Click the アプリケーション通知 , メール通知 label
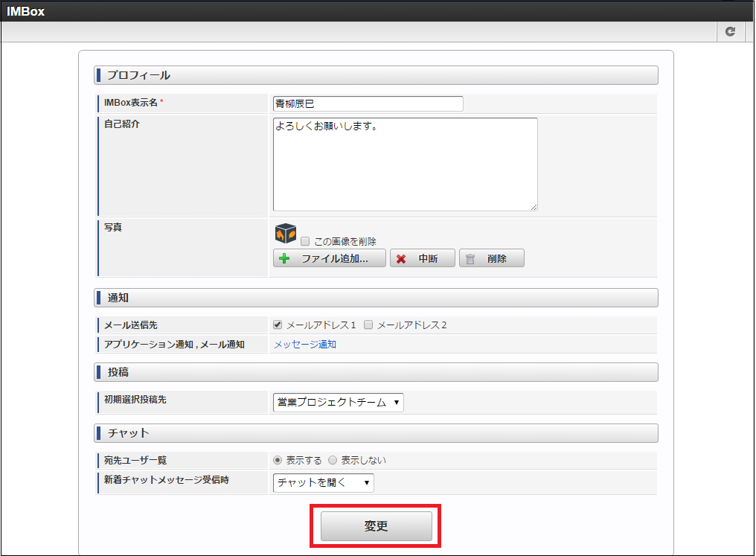 (174, 345)
